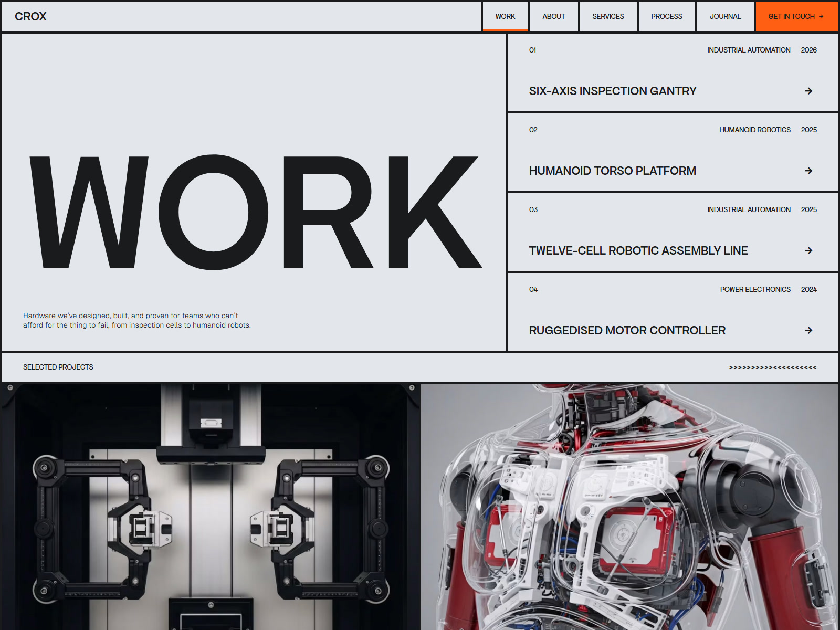The height and width of the screenshot is (630, 840).
Task: Click 'Industrial Automation' label on row 01
Action: click(749, 50)
